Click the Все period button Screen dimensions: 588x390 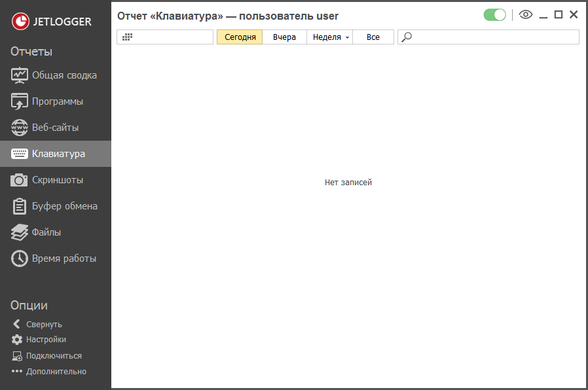(x=373, y=37)
